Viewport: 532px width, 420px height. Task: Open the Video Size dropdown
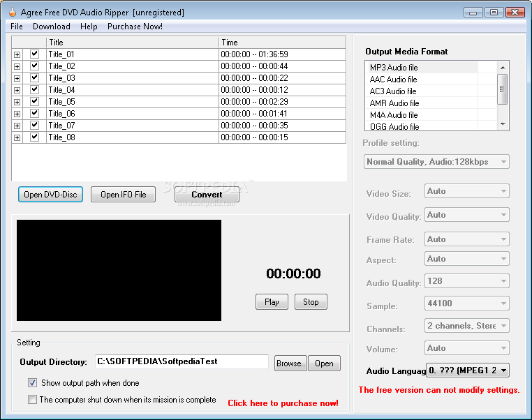tap(466, 191)
